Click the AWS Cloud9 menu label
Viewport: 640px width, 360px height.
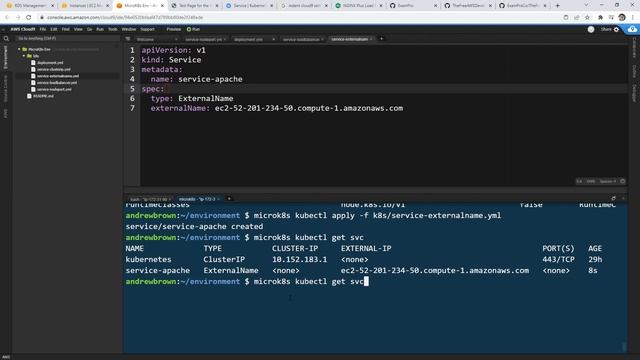point(23,29)
